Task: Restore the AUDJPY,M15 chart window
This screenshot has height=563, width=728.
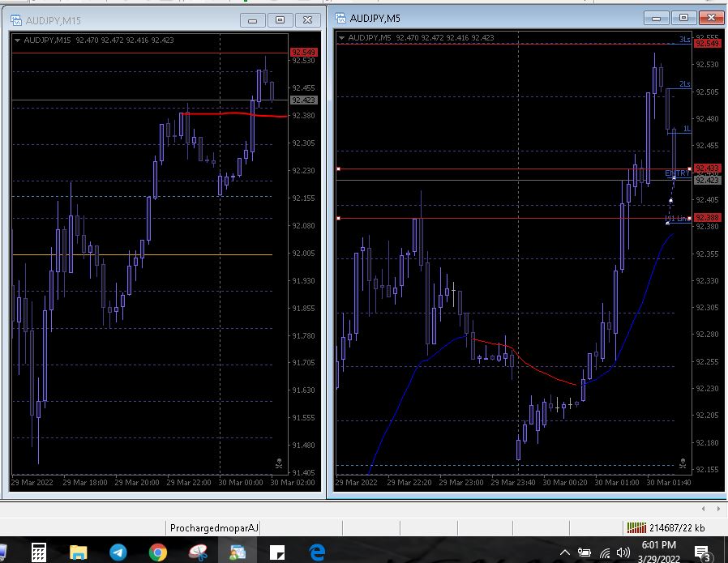Action: tap(280, 20)
